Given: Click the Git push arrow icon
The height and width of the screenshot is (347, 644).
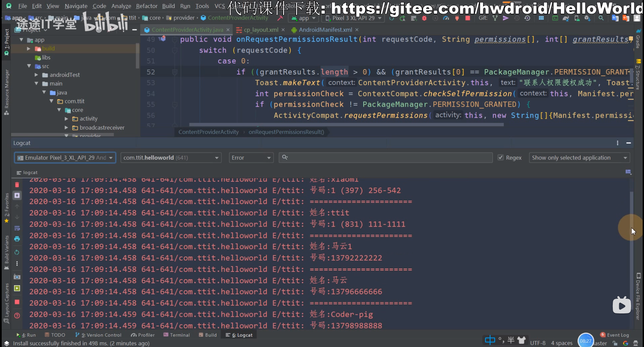Looking at the screenshot, I should click(505, 18).
